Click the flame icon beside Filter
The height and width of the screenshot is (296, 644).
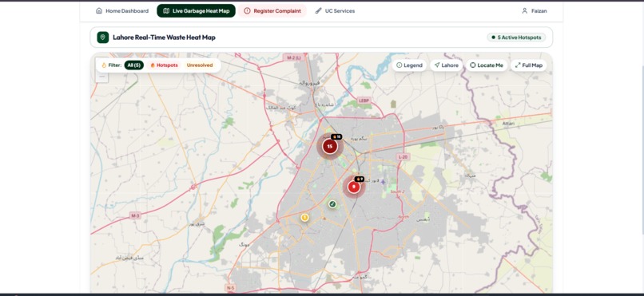point(104,65)
